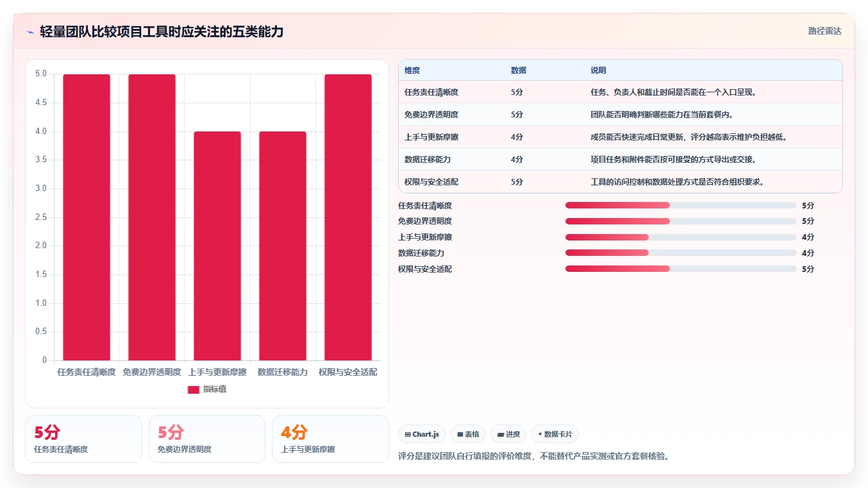Click the 任务责任清晰度 bar in the chart
Image resolution: width=868 pixels, height=488 pixels.
(87, 217)
